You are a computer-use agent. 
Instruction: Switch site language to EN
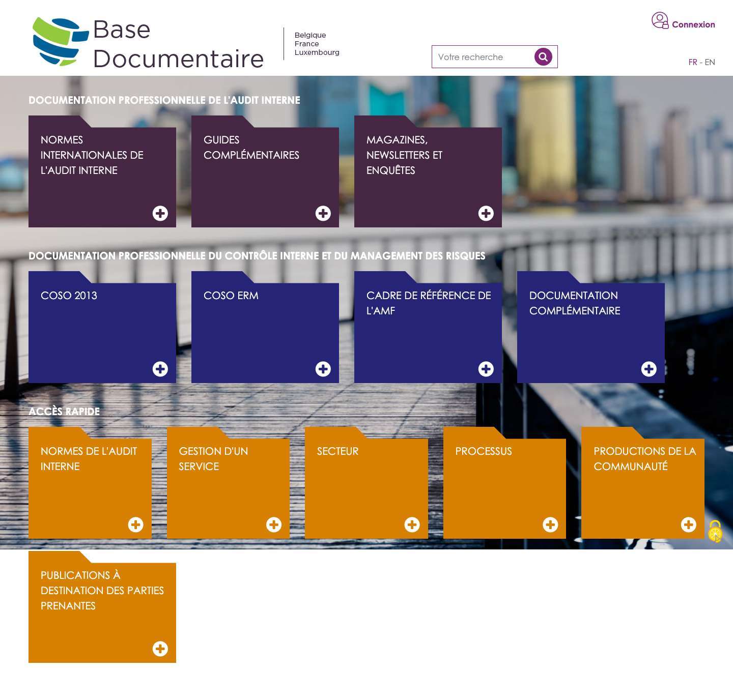710,62
